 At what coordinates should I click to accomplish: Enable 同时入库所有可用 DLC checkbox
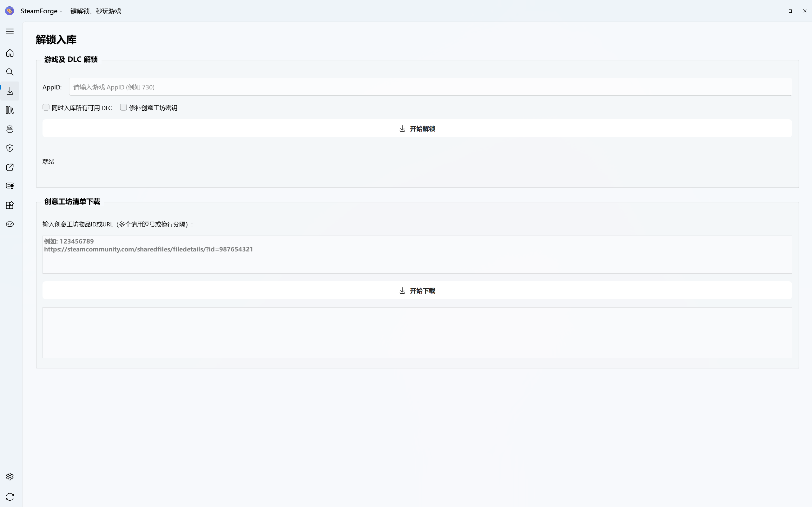(x=46, y=107)
